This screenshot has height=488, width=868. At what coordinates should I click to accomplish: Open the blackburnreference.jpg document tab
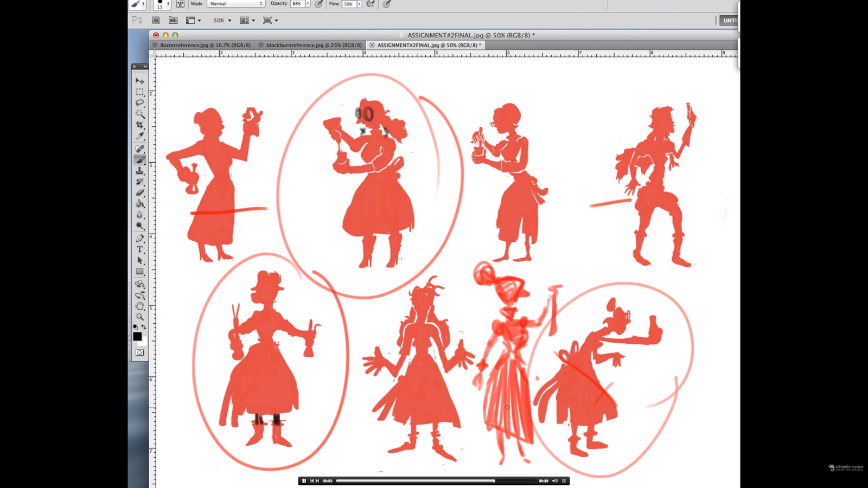[x=312, y=45]
